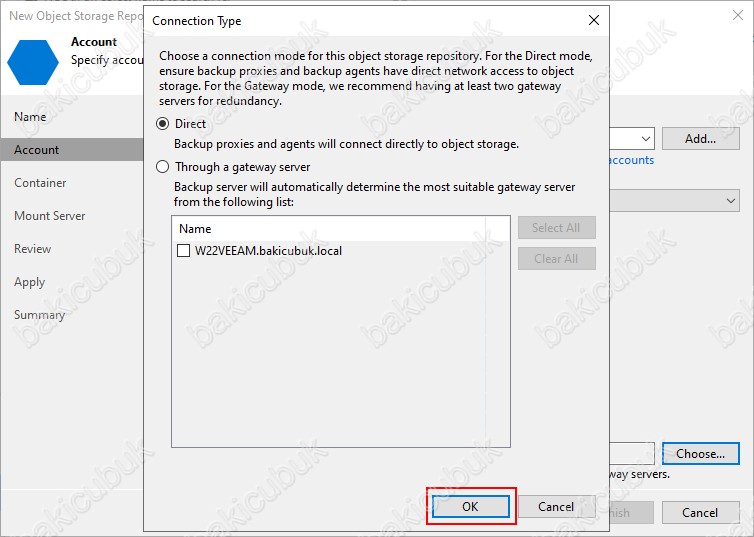Click the Clear All button

click(x=556, y=259)
